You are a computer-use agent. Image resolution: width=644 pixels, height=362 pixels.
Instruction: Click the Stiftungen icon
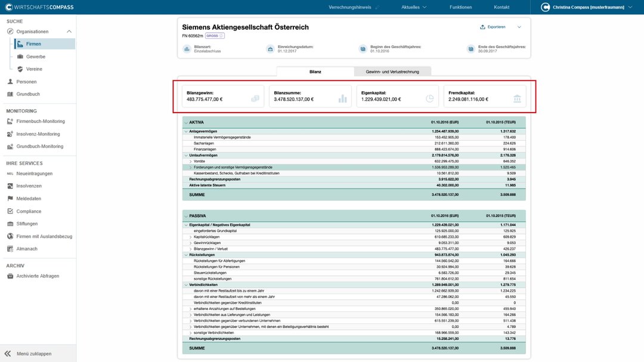click(x=10, y=224)
